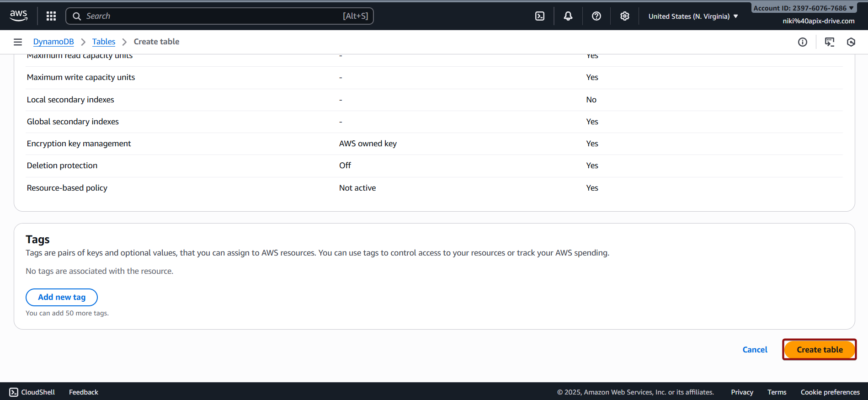Expand the United States (N. Virginia) region dropdown
Viewport: 868px width, 400px height.
click(x=693, y=16)
